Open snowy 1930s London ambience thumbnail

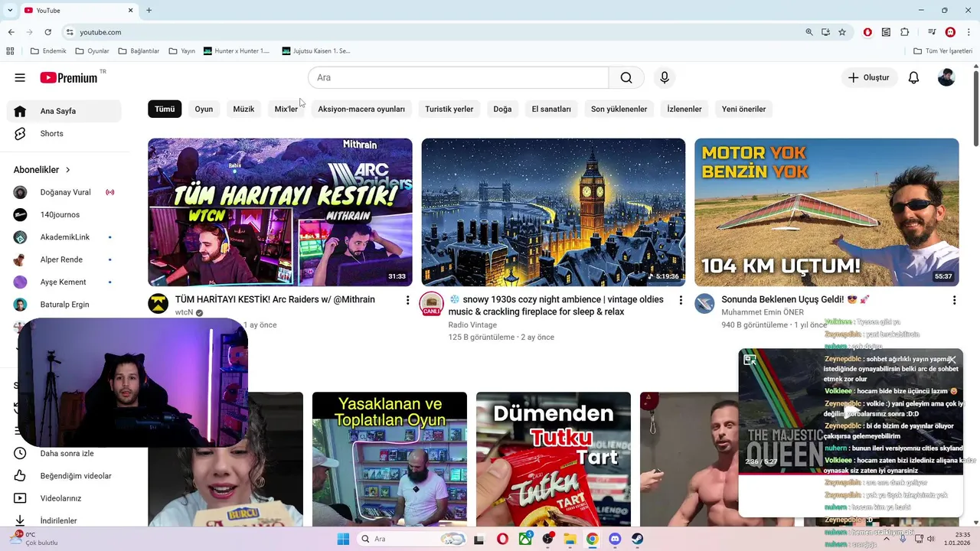click(554, 212)
